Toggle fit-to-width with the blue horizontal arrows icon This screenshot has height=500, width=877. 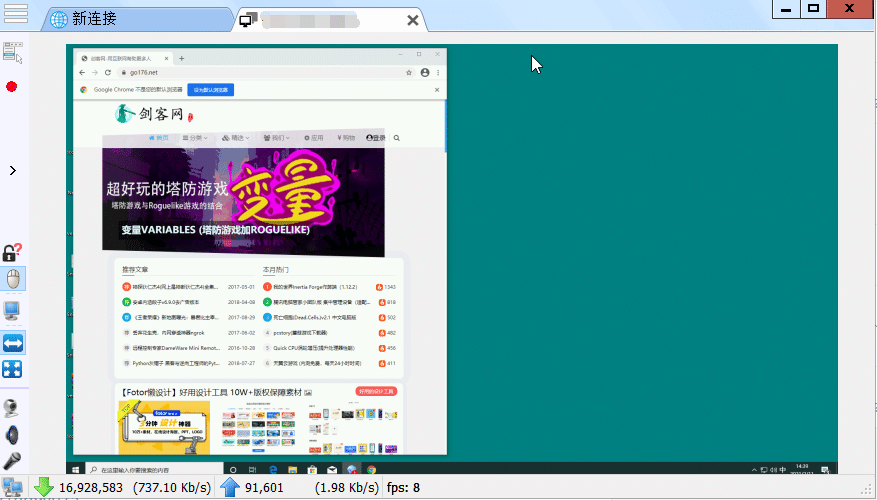(13, 343)
